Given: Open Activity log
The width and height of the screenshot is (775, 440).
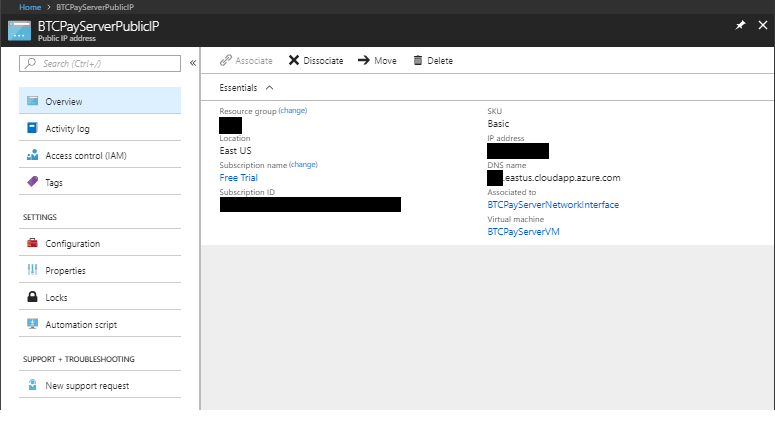Looking at the screenshot, I should pyautogui.click(x=100, y=129).
